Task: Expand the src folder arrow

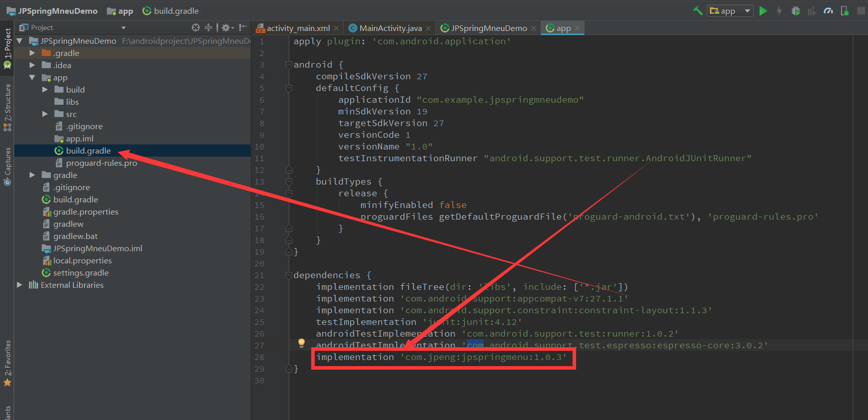Action: click(45, 114)
